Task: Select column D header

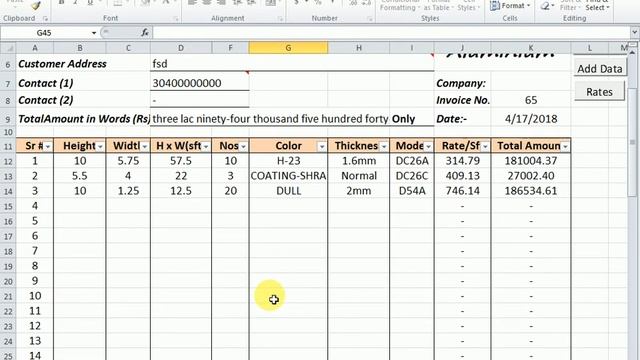Action: tap(181, 48)
